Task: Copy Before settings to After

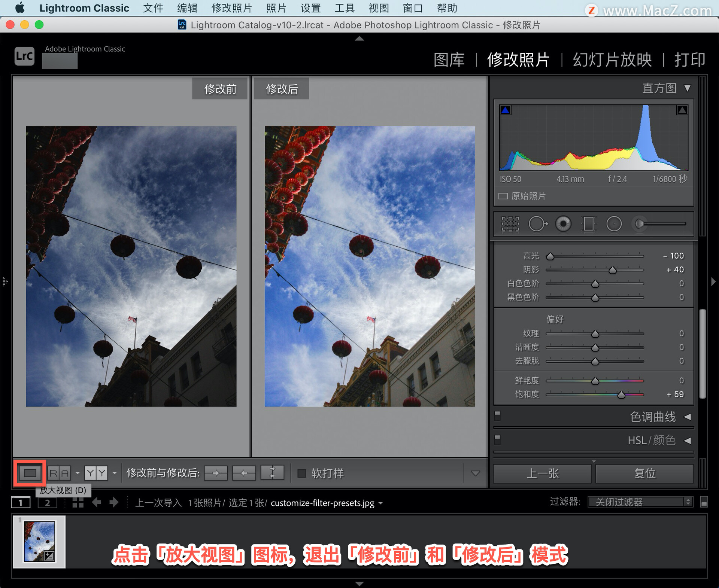Action: [x=216, y=473]
